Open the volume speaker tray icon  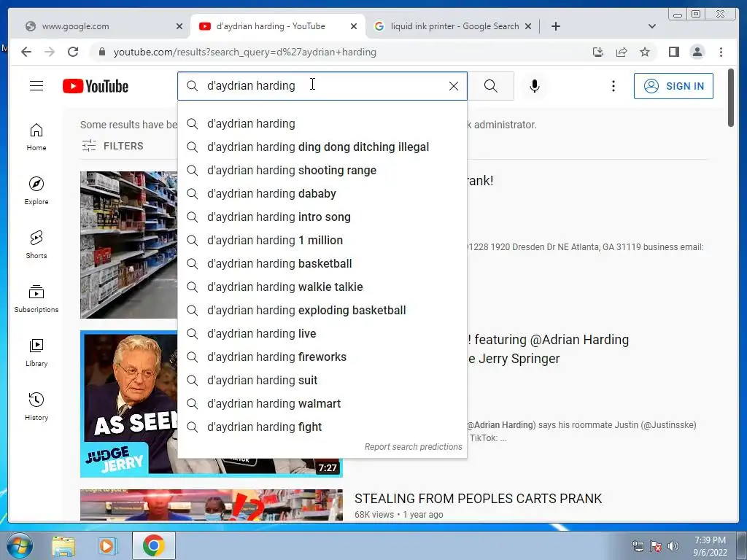coord(673,546)
